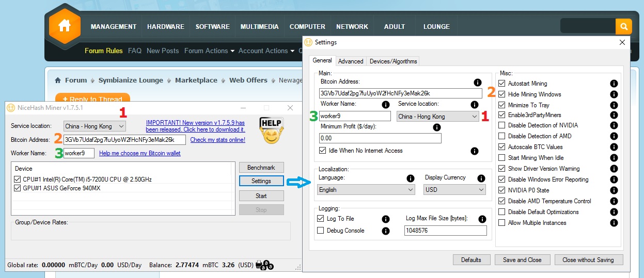Enable Start Mining When Idle
644x278 pixels.
[501, 158]
